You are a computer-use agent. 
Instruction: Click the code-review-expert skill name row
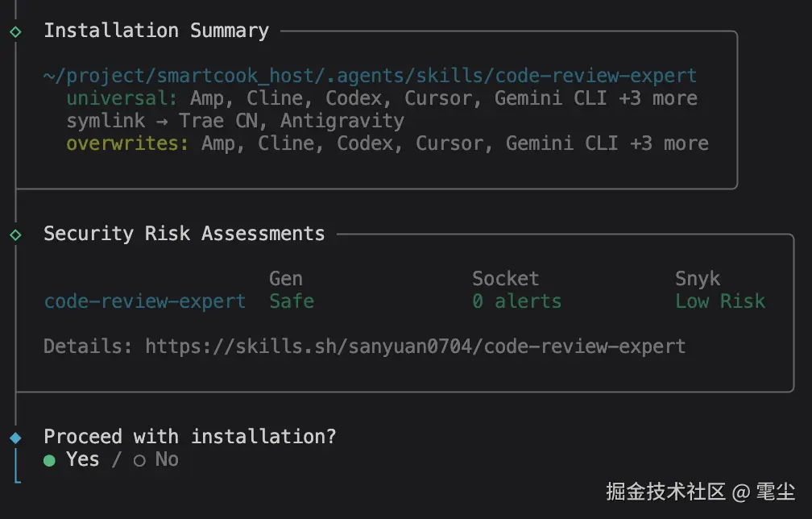pyautogui.click(x=145, y=301)
